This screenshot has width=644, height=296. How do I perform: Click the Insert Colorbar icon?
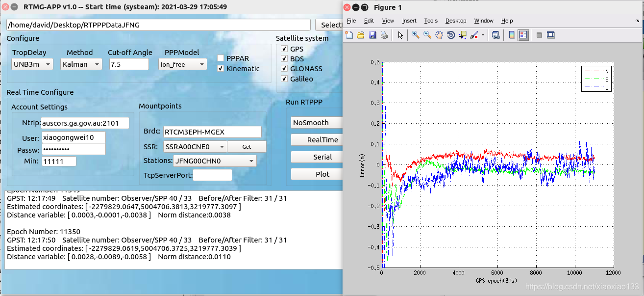511,35
